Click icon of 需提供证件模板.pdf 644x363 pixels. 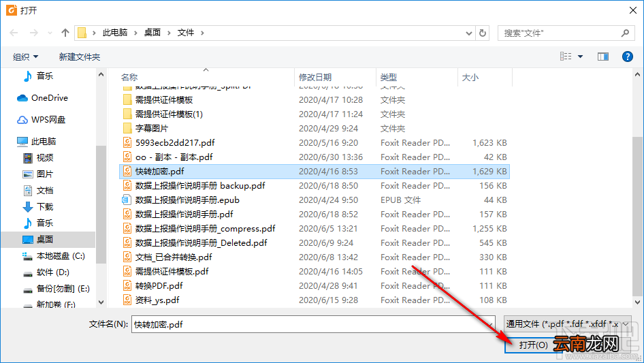coord(127,272)
